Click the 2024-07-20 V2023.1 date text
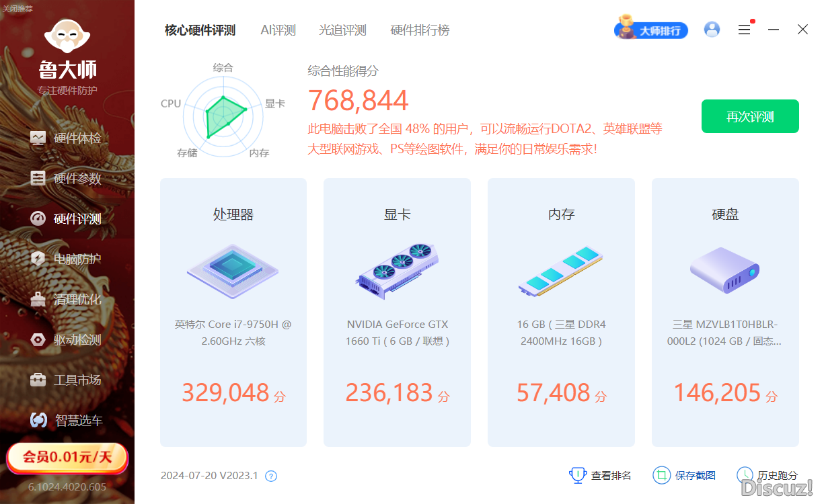The image size is (824, 504). point(209,476)
